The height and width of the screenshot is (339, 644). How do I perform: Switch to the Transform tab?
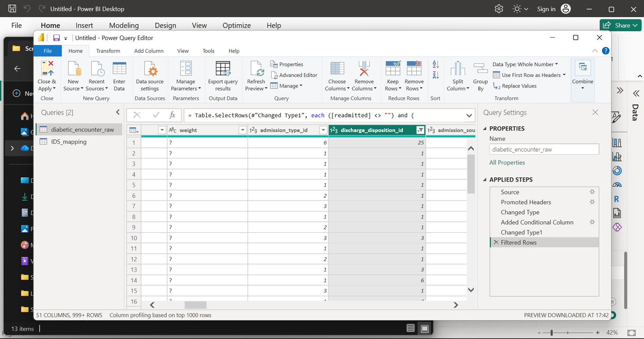pyautogui.click(x=108, y=51)
